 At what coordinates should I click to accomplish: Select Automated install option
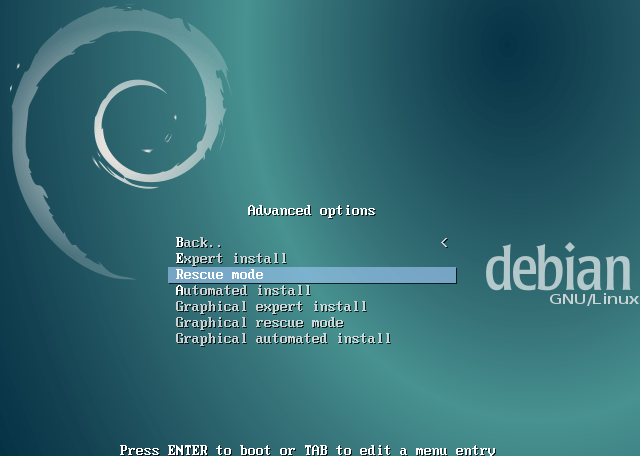(x=243, y=291)
